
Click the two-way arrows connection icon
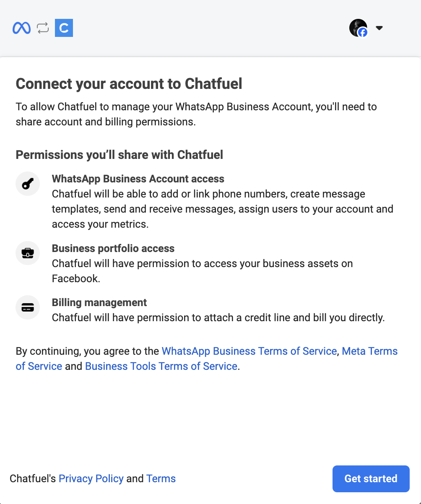(43, 28)
